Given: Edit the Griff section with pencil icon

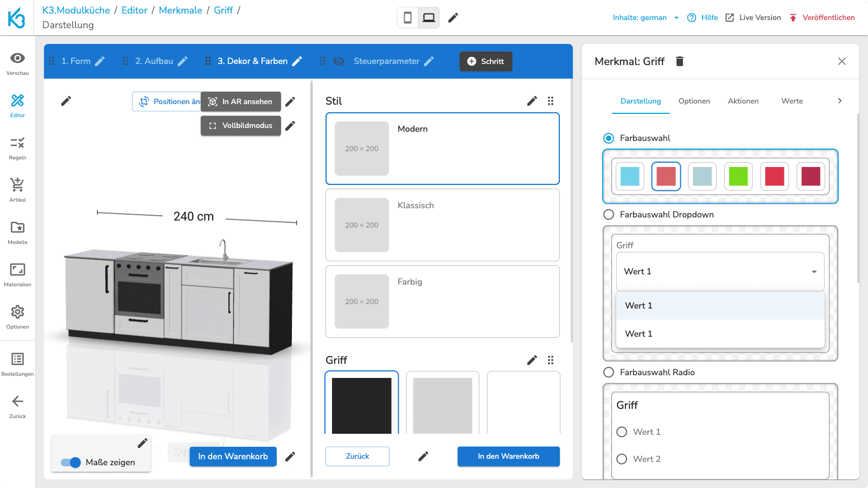Looking at the screenshot, I should click(x=532, y=360).
